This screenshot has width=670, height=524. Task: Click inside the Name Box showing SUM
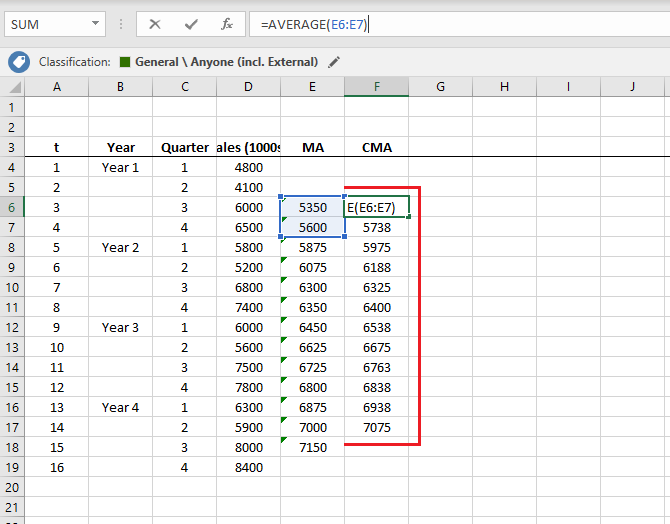(x=45, y=24)
